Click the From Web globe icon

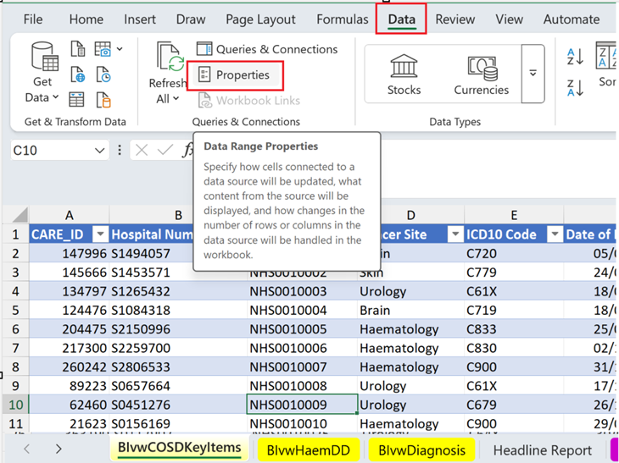78,74
